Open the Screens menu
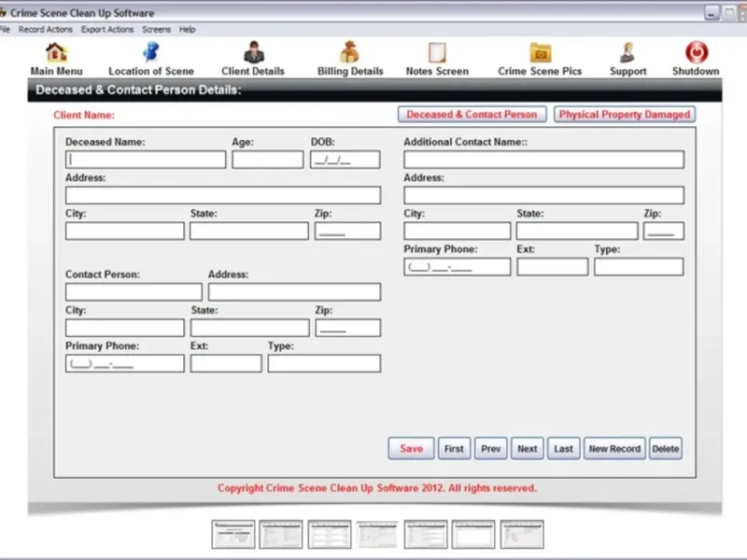 (x=156, y=30)
